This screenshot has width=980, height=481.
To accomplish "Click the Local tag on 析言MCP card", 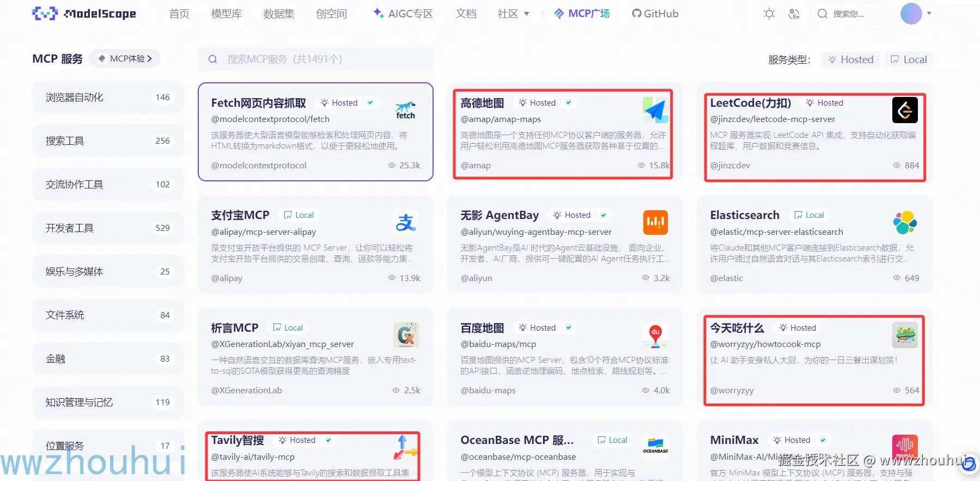I will coord(288,327).
